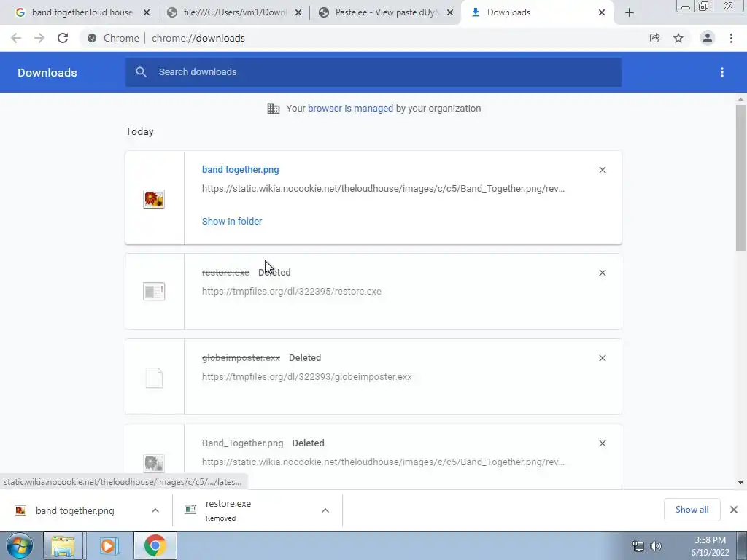Remove the globeimposter.exx entry from the list
747x560 pixels.
pyautogui.click(x=602, y=358)
